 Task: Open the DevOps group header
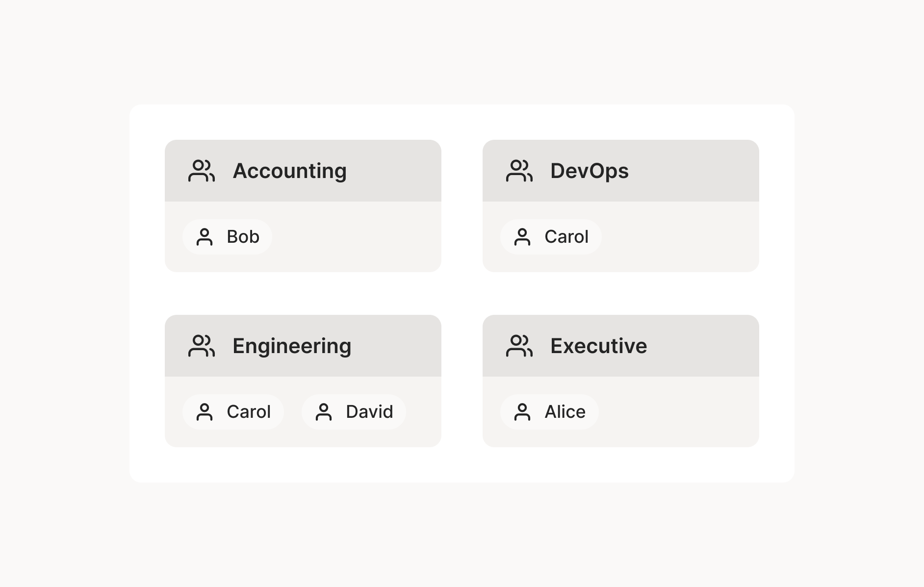tap(621, 171)
